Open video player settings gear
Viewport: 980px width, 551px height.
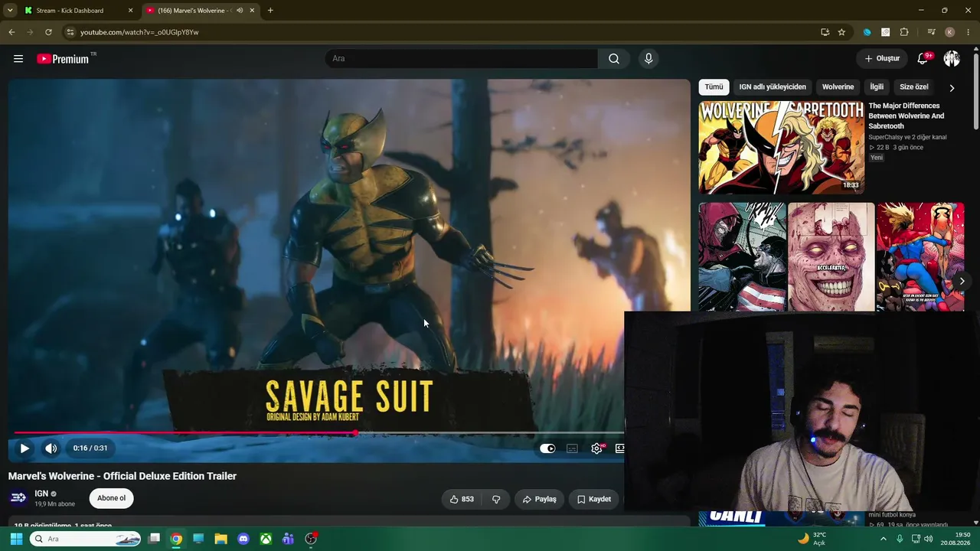[x=596, y=448]
